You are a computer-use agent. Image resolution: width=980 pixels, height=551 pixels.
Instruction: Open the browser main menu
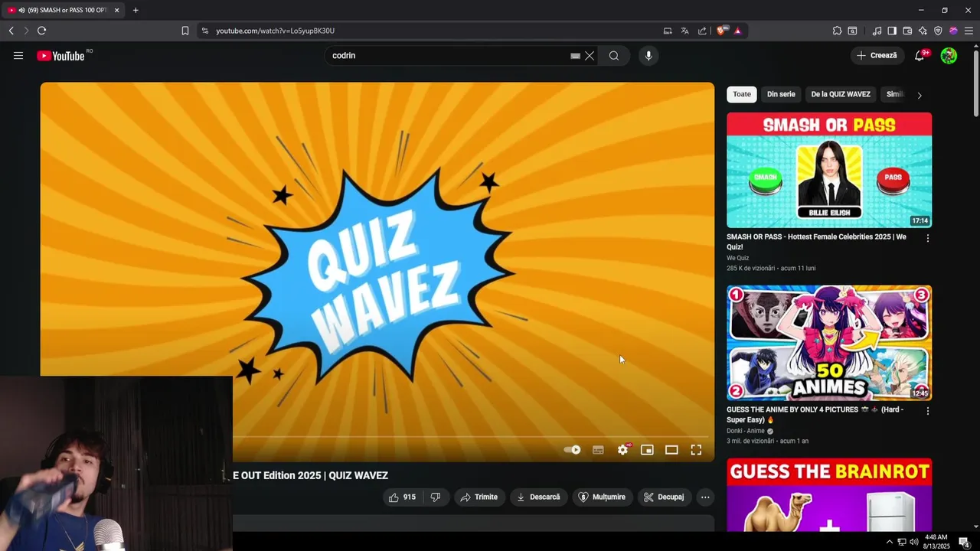969,31
